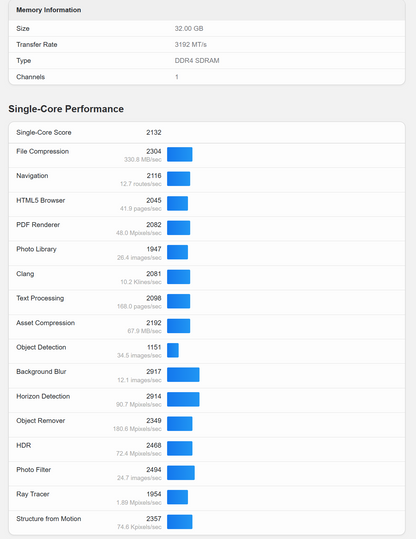Click the Text Processing row label
The width and height of the screenshot is (416, 539).
[x=40, y=298]
